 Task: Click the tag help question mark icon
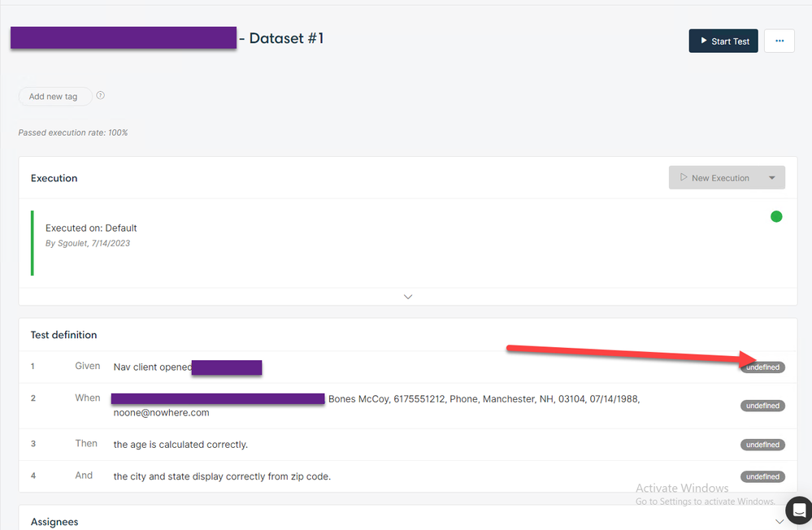[x=101, y=95]
